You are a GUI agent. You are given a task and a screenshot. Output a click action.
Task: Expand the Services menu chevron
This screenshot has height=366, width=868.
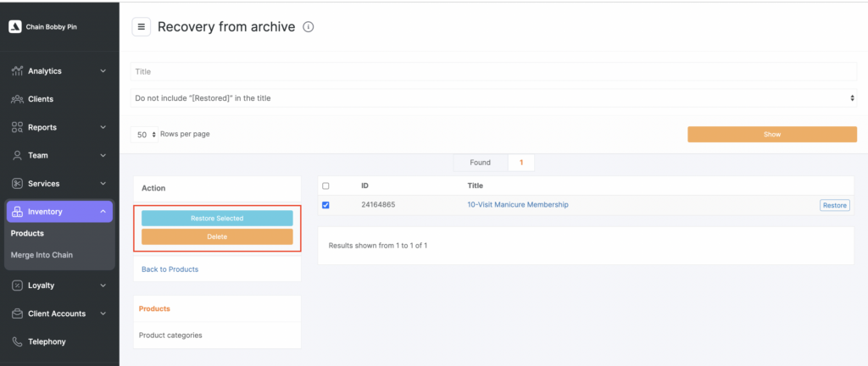click(103, 184)
